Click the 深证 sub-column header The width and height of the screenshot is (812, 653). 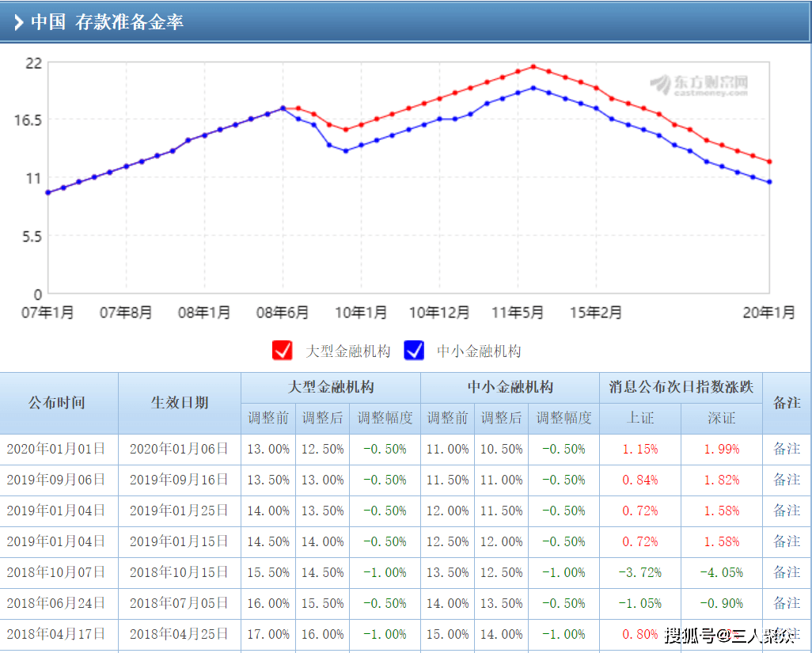(721, 418)
